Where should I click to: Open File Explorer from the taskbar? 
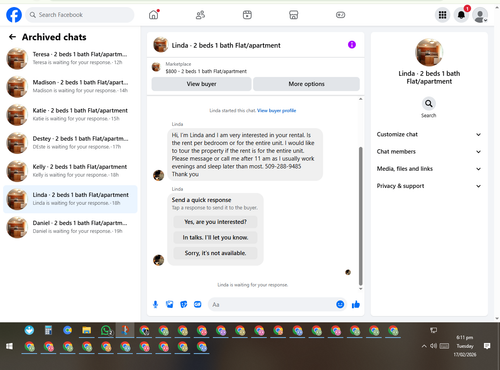(x=87, y=330)
